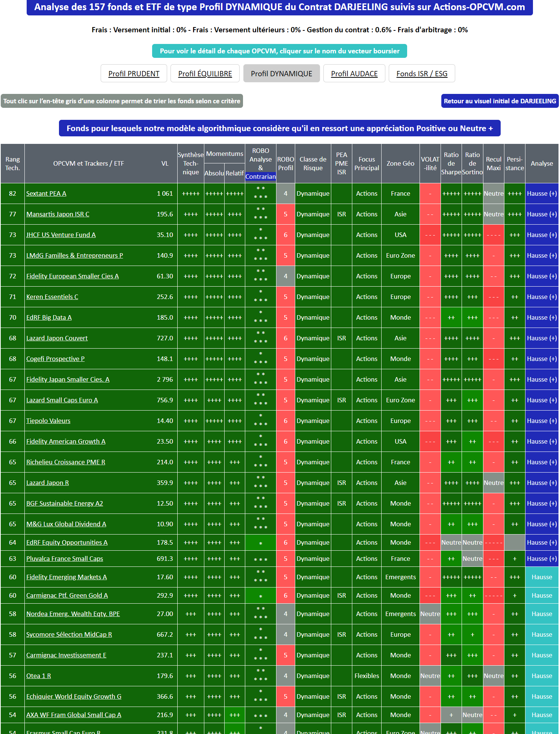
Task: Open Lazard Japon Couvert fund
Action: tap(57, 338)
